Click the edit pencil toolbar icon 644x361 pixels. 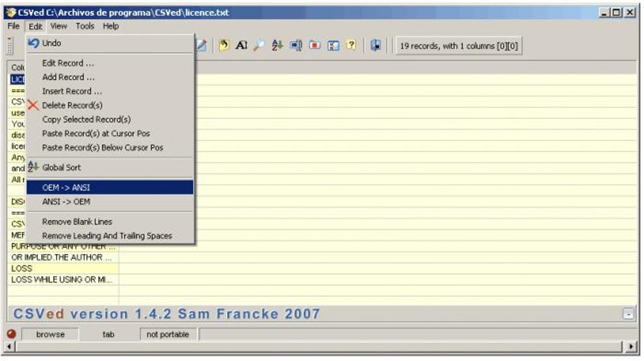(201, 46)
